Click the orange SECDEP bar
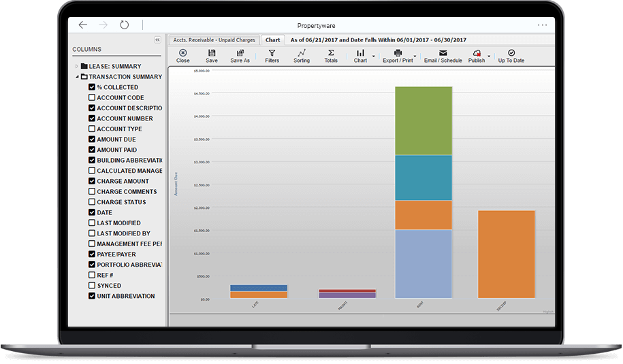623x364 pixels. click(507, 254)
